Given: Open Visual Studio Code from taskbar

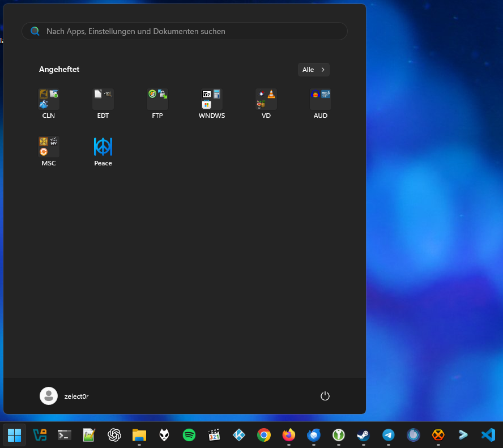Looking at the screenshot, I should 488,435.
